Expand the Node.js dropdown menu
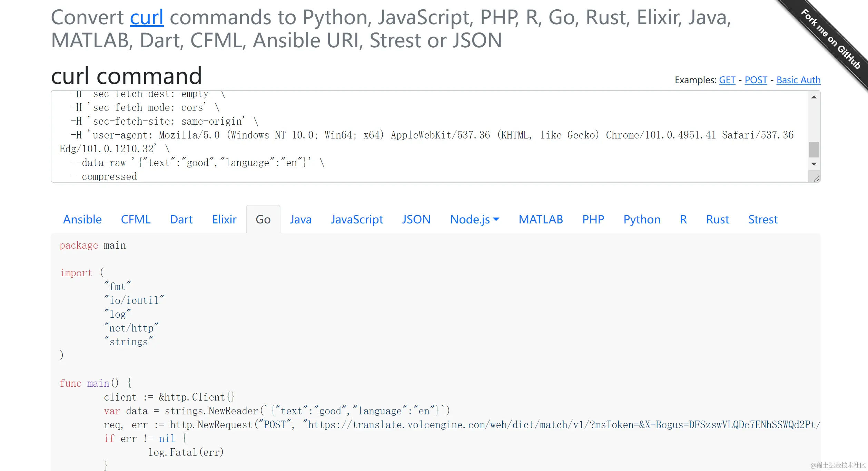 click(x=474, y=220)
